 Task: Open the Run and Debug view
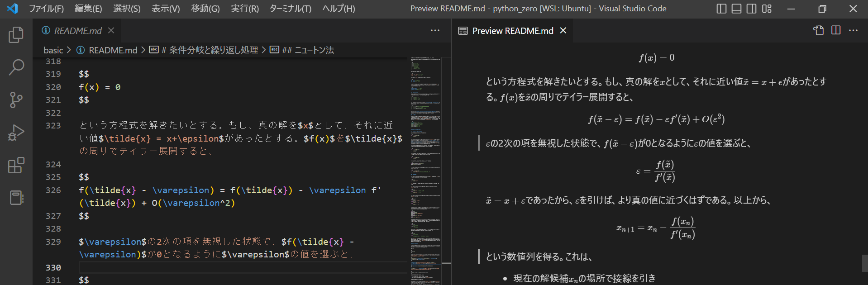click(16, 133)
